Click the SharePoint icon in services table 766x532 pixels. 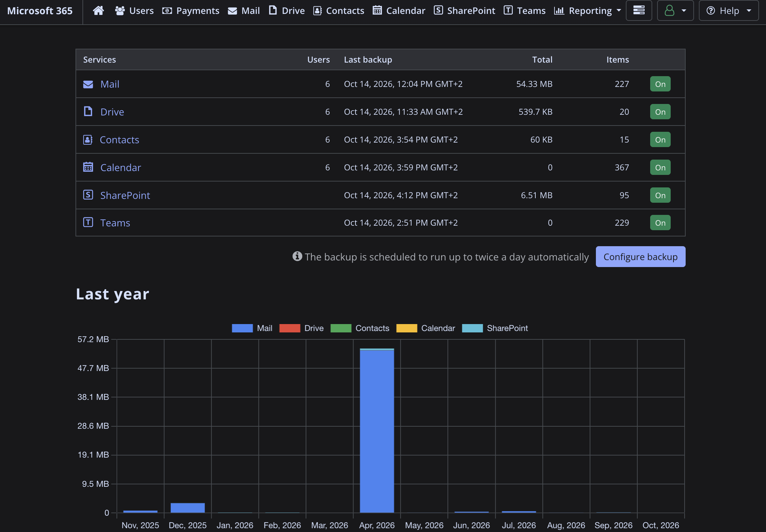click(88, 195)
